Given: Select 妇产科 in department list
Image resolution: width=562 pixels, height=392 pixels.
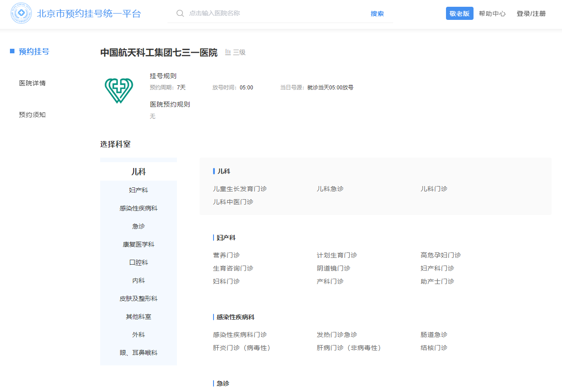Looking at the screenshot, I should click(x=139, y=190).
